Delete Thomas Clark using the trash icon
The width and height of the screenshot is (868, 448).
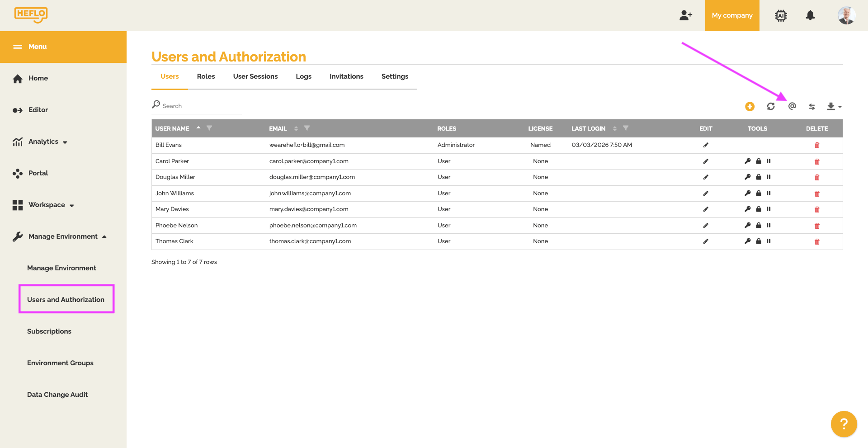click(817, 242)
